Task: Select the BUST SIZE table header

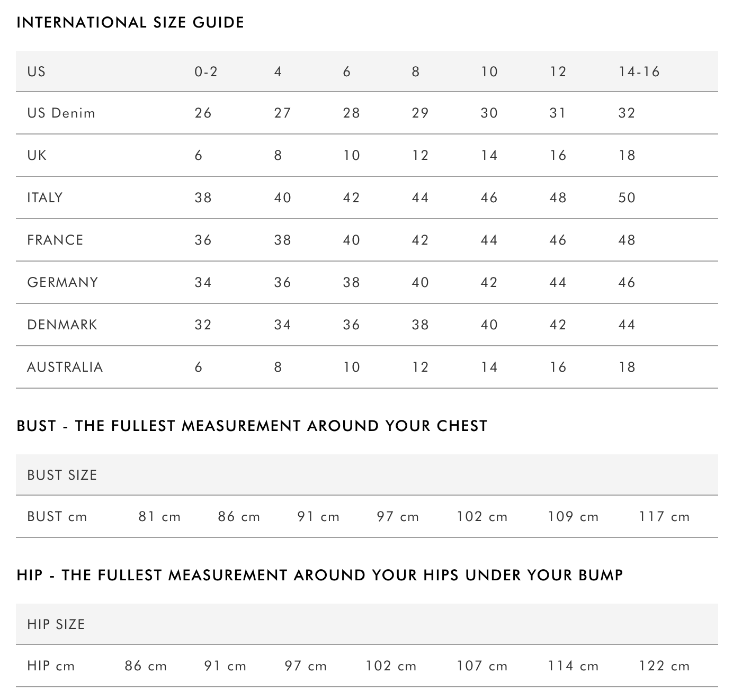Action: (x=62, y=475)
